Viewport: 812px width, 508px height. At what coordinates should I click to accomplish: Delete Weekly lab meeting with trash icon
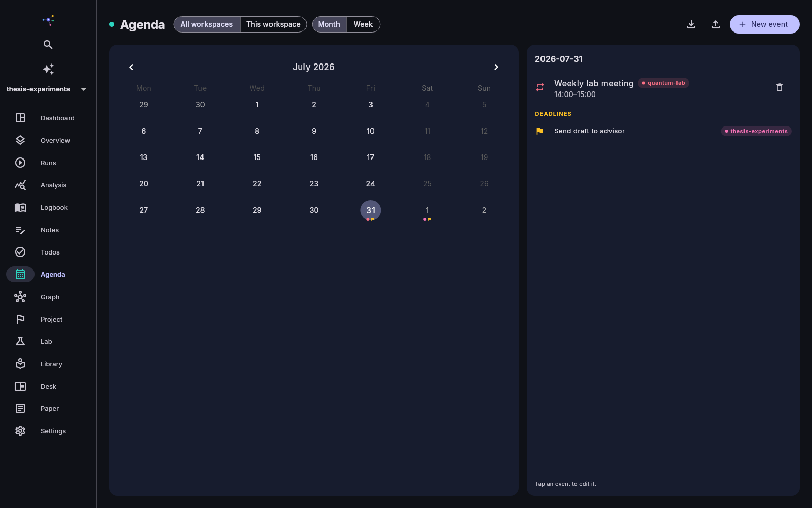tap(780, 87)
